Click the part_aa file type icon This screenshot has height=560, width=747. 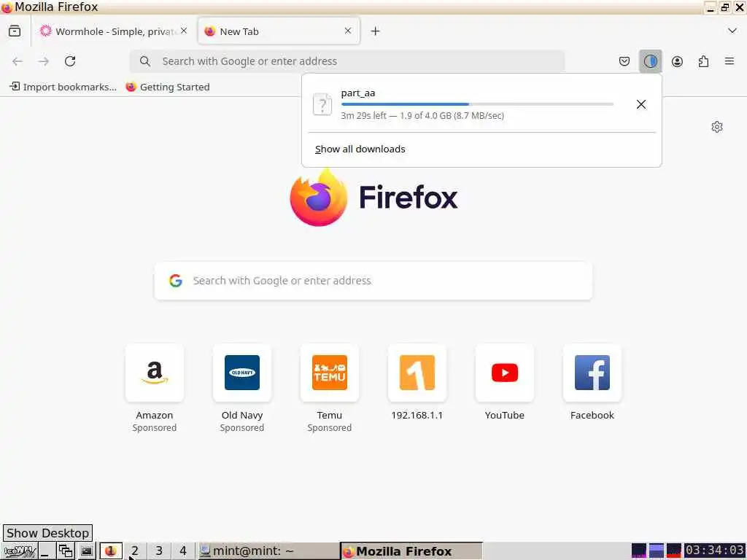[x=322, y=104]
